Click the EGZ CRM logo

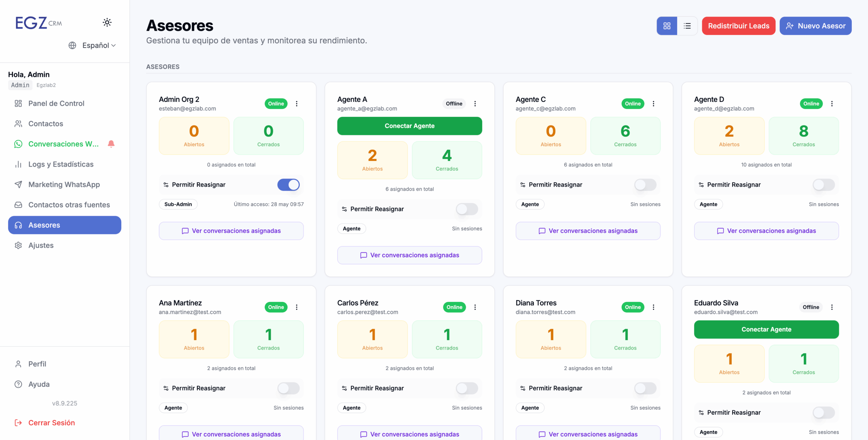[39, 23]
